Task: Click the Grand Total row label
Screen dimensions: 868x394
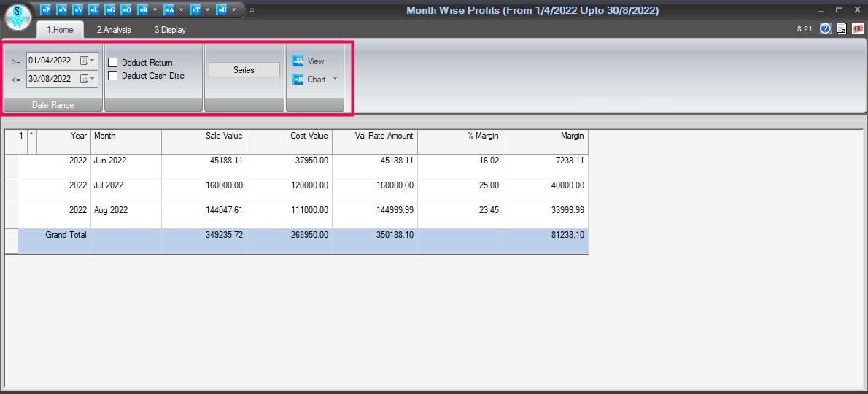Action: (66, 235)
